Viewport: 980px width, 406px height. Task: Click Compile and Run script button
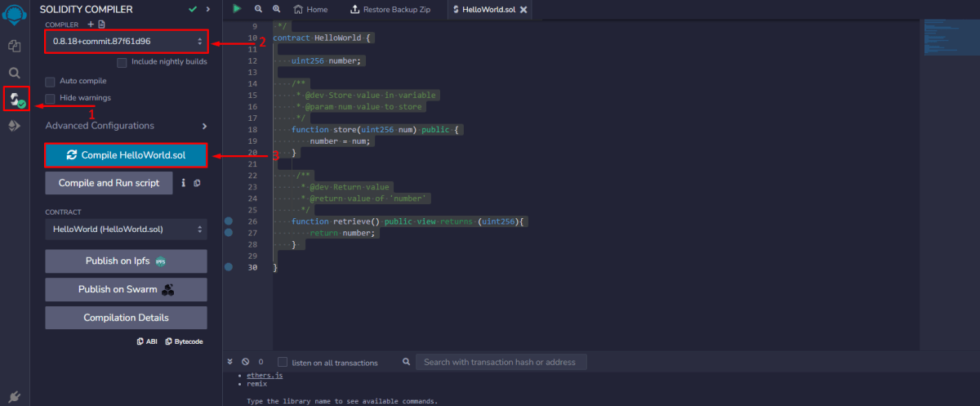point(109,183)
